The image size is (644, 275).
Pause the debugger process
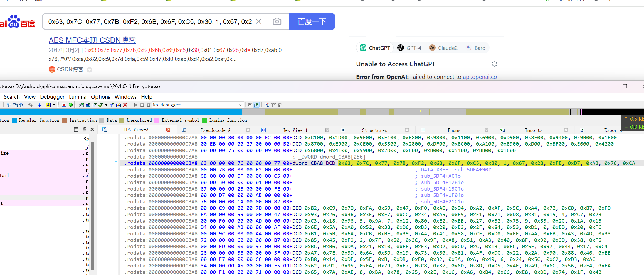[x=142, y=105]
